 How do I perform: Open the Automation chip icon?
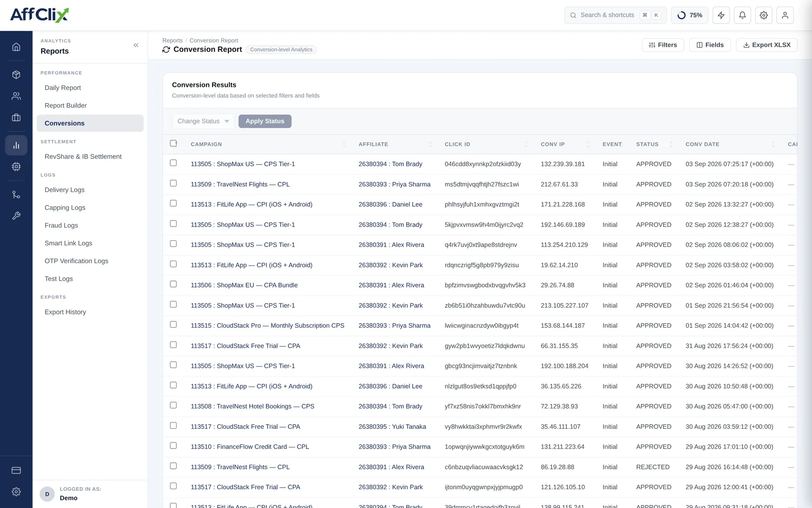click(16, 167)
